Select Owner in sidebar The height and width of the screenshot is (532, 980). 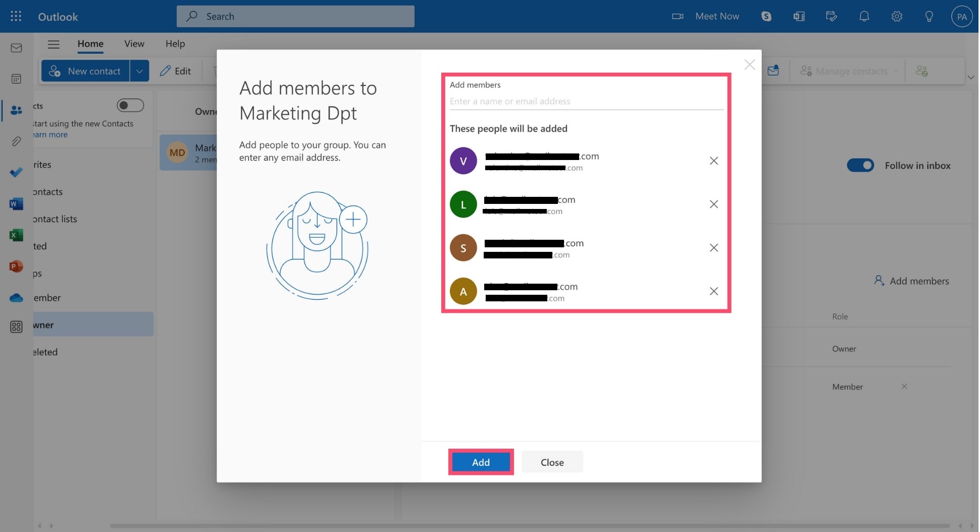tap(93, 325)
